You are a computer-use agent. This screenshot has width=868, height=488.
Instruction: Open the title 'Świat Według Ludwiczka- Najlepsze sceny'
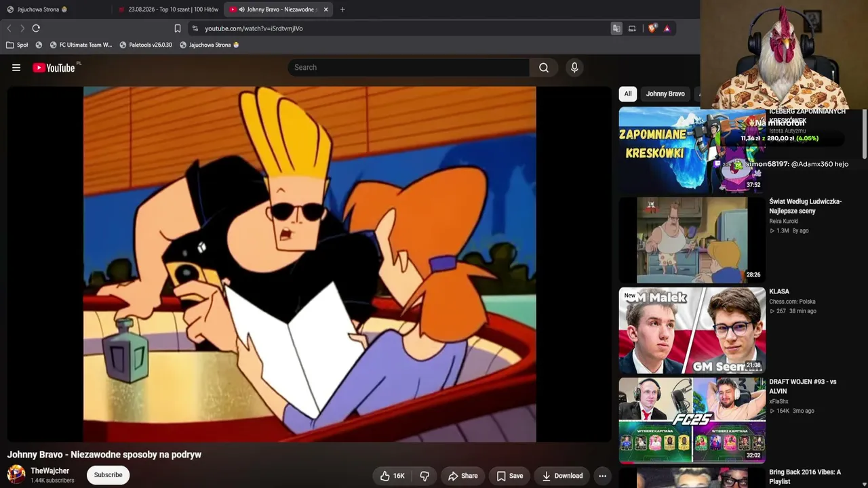click(805, 206)
